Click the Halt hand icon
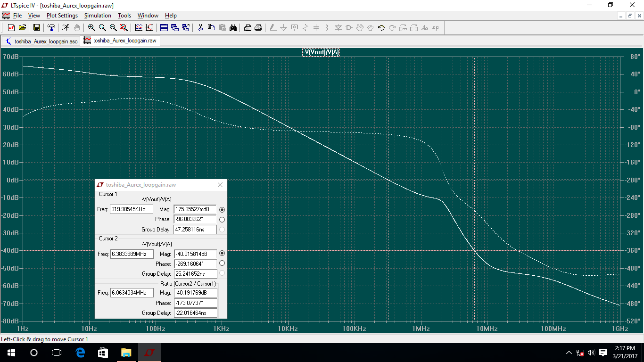644x362 pixels. pyautogui.click(x=77, y=28)
